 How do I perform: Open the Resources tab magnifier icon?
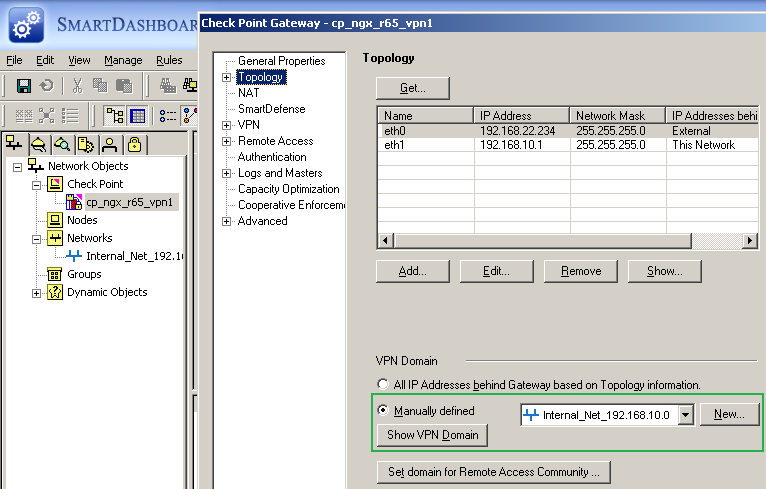click(x=62, y=145)
